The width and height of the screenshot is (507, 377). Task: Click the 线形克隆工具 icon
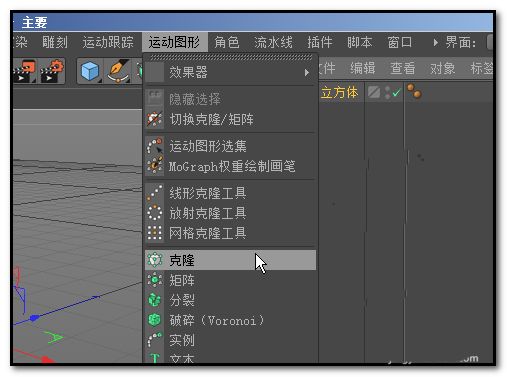[155, 193]
